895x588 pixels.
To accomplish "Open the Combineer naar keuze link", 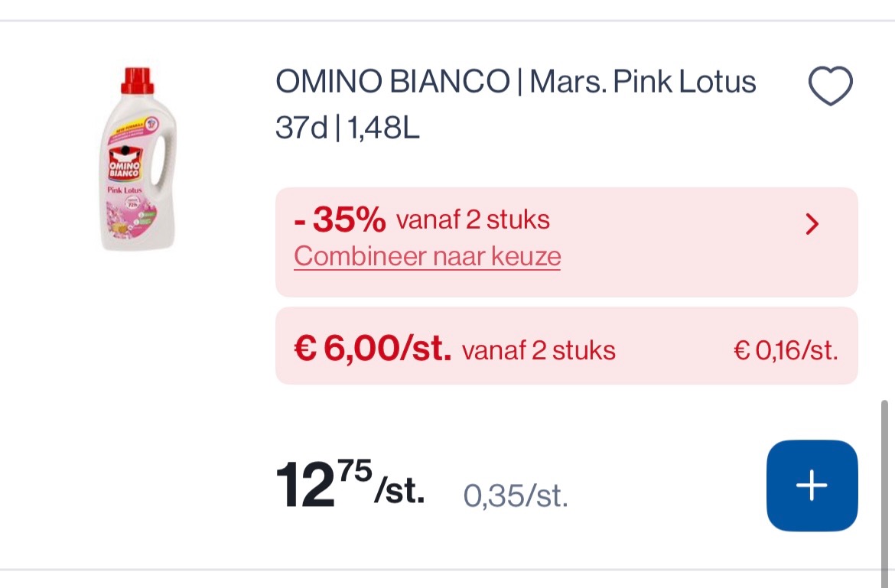I will pos(427,256).
